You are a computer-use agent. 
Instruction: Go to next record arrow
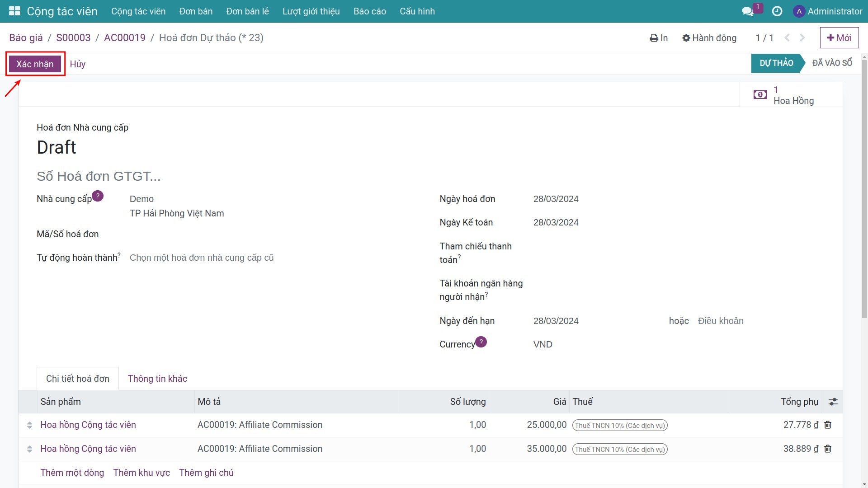point(802,38)
